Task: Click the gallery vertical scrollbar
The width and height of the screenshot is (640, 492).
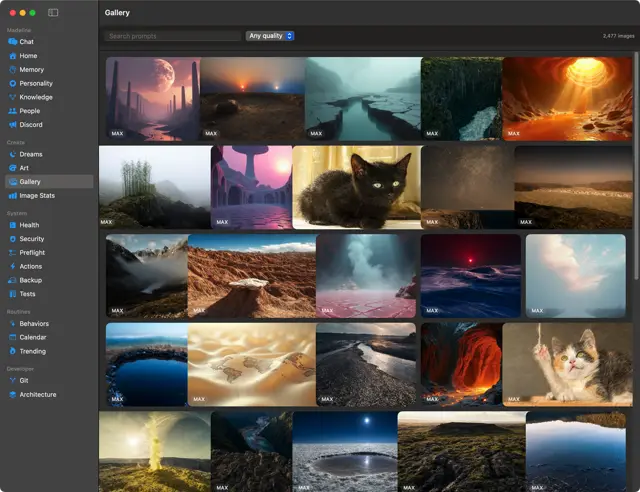Action: (636, 166)
